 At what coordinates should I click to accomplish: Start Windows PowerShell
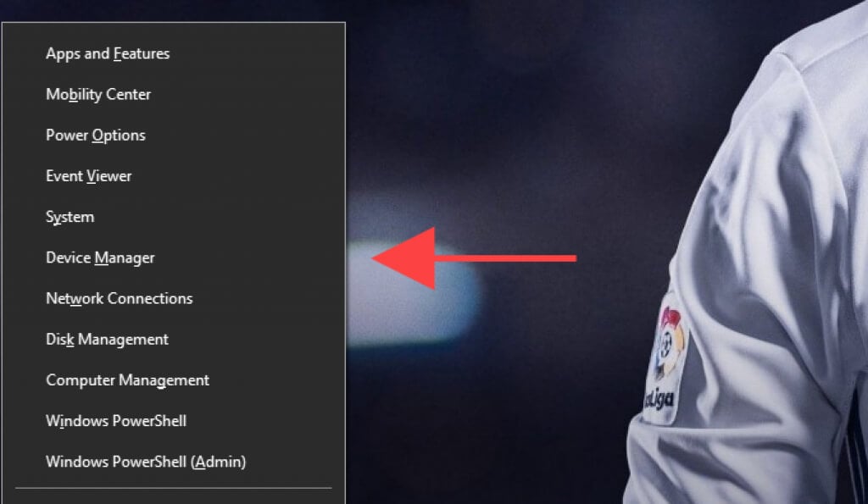[x=116, y=421]
